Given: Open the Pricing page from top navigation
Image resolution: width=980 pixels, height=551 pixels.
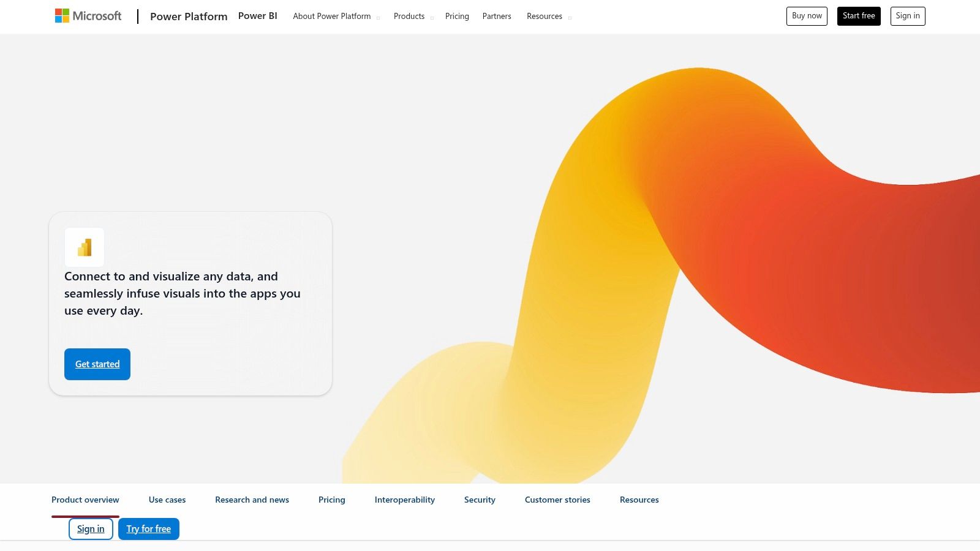Looking at the screenshot, I should point(456,16).
